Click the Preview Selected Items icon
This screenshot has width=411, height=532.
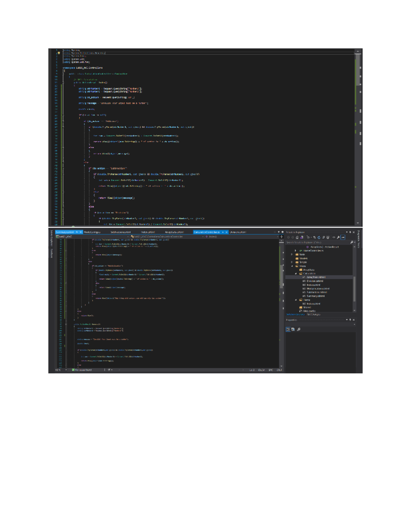click(x=343, y=237)
